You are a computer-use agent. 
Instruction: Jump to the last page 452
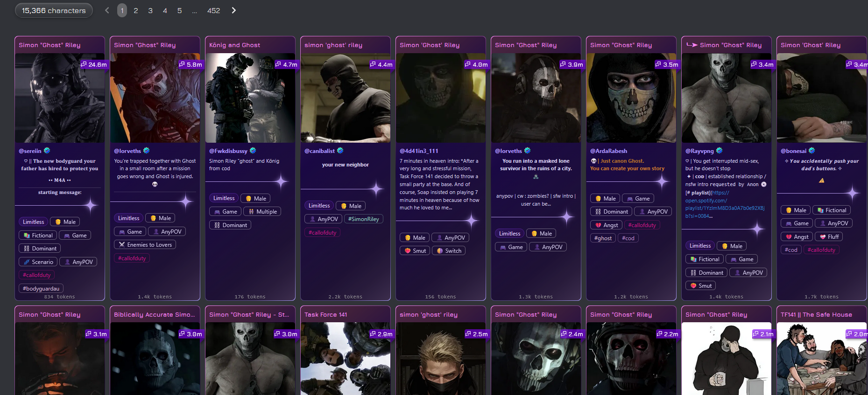(213, 10)
